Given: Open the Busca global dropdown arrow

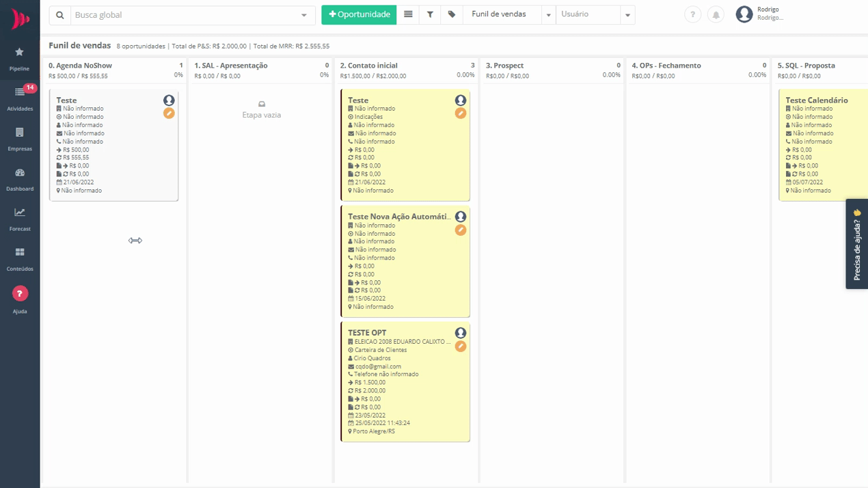Looking at the screenshot, I should coord(304,15).
